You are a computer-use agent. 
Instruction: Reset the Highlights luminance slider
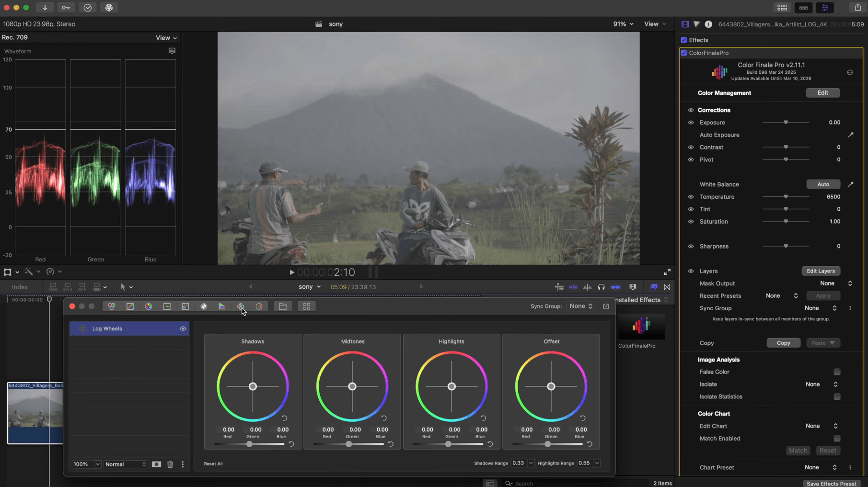pos(490,444)
